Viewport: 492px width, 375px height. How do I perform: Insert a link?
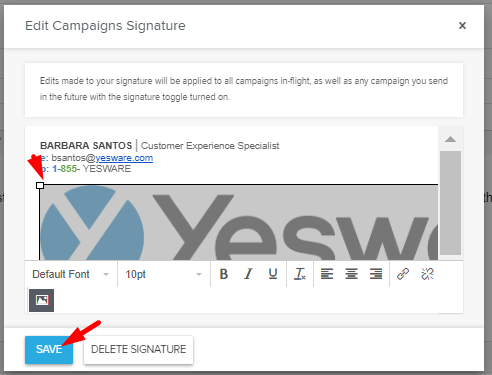click(403, 274)
